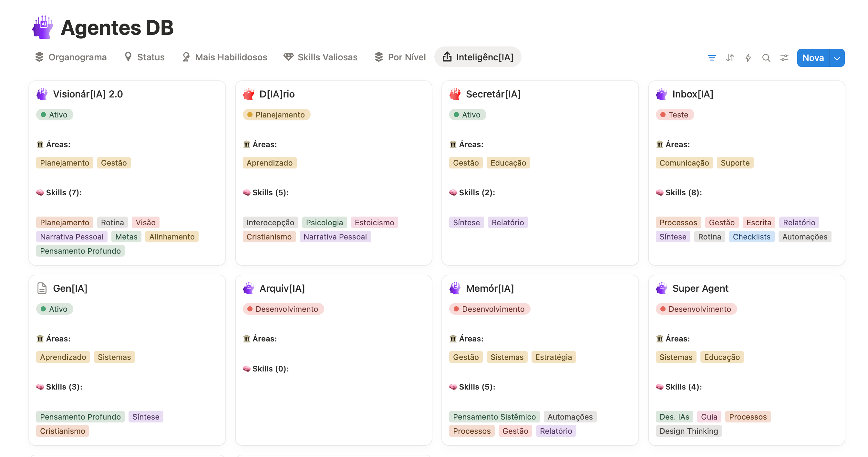This screenshot has width=868, height=457.
Task: Click the purple icon on the Inbox[IA] card
Action: click(662, 94)
